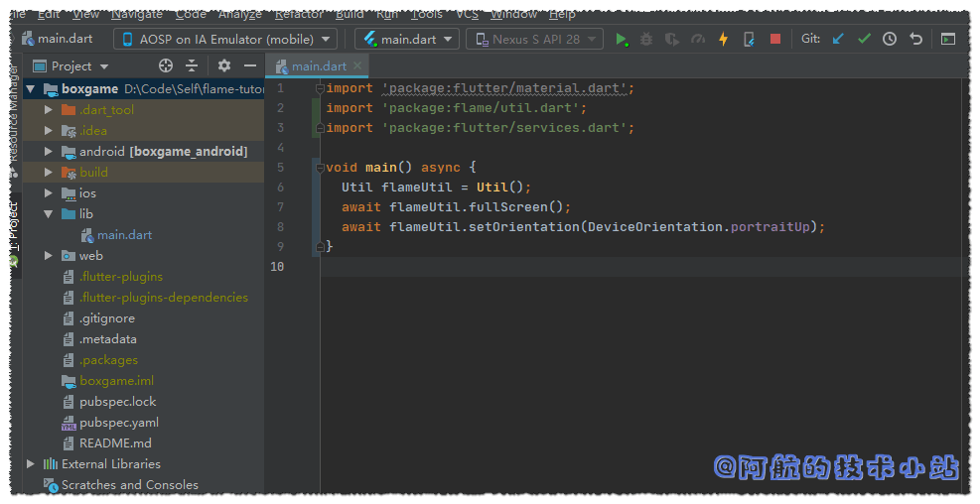The image size is (980, 504).
Task: Collapse the lib folder
Action: tap(48, 214)
